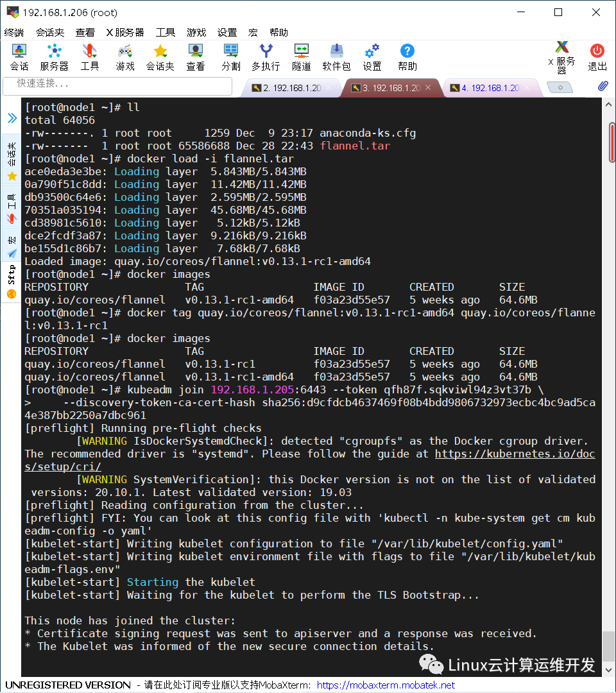Image resolution: width=616 pixels, height=693 pixels.
Task: Click the 多执行 MultiExec toolbar icon
Action: point(266,58)
